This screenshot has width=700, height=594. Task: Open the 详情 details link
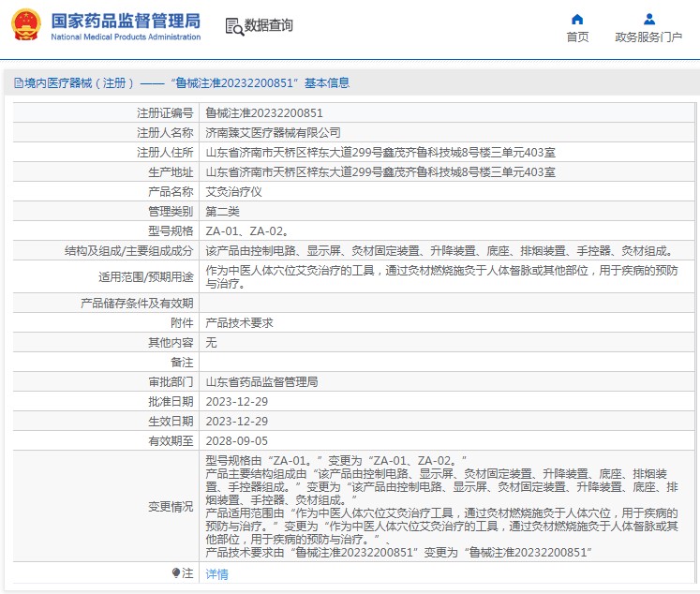point(217,574)
